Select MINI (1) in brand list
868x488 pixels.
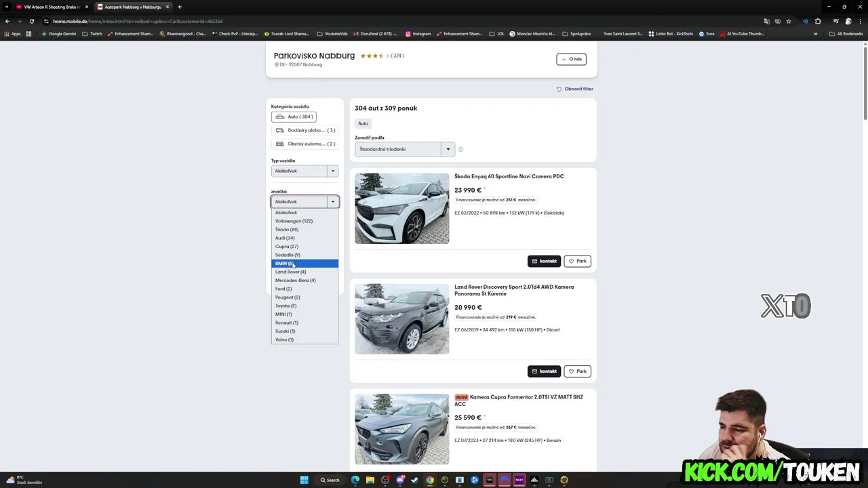[304, 314]
